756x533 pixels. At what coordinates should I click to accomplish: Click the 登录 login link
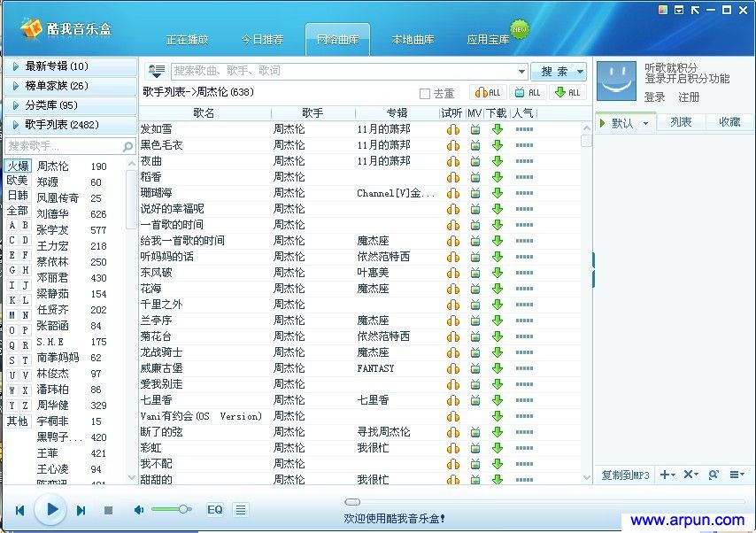pyautogui.click(x=655, y=96)
